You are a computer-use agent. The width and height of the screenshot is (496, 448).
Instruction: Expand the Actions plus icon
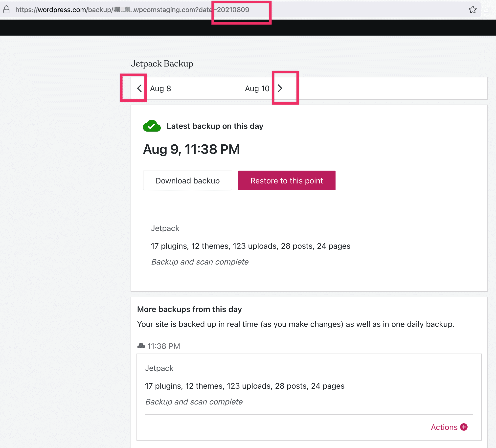coord(464,427)
